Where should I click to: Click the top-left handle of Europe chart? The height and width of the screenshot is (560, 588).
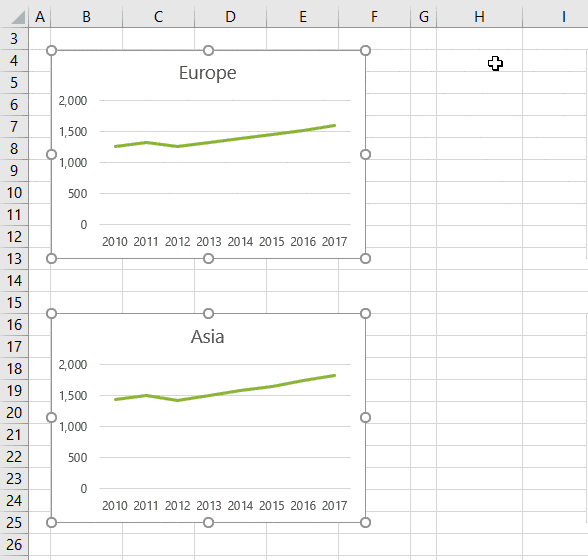(51, 50)
